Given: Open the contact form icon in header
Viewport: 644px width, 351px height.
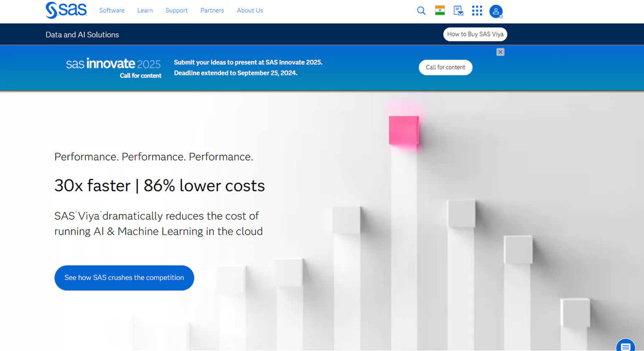Looking at the screenshot, I should (458, 11).
